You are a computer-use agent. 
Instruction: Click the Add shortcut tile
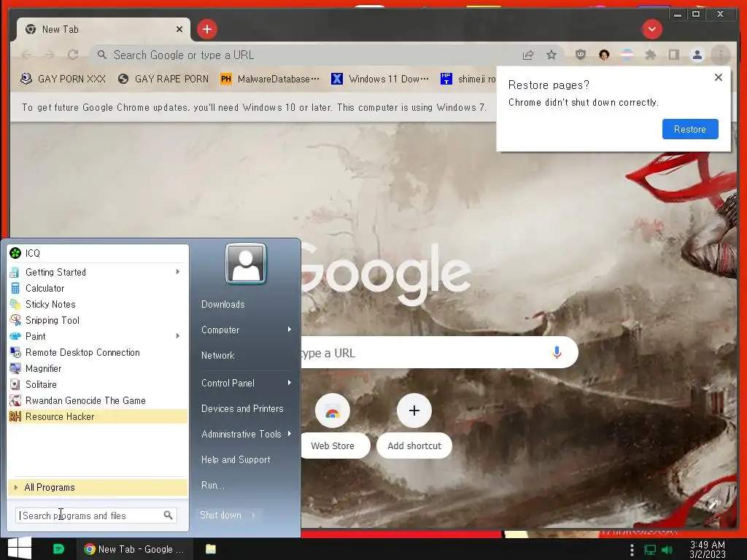coord(414,425)
